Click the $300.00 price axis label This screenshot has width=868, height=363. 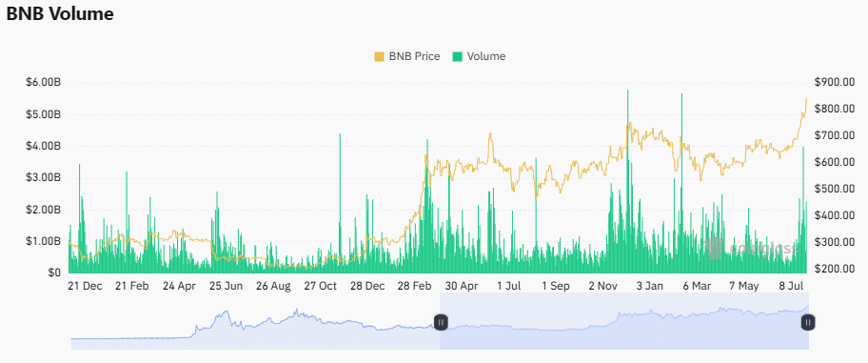coord(835,242)
